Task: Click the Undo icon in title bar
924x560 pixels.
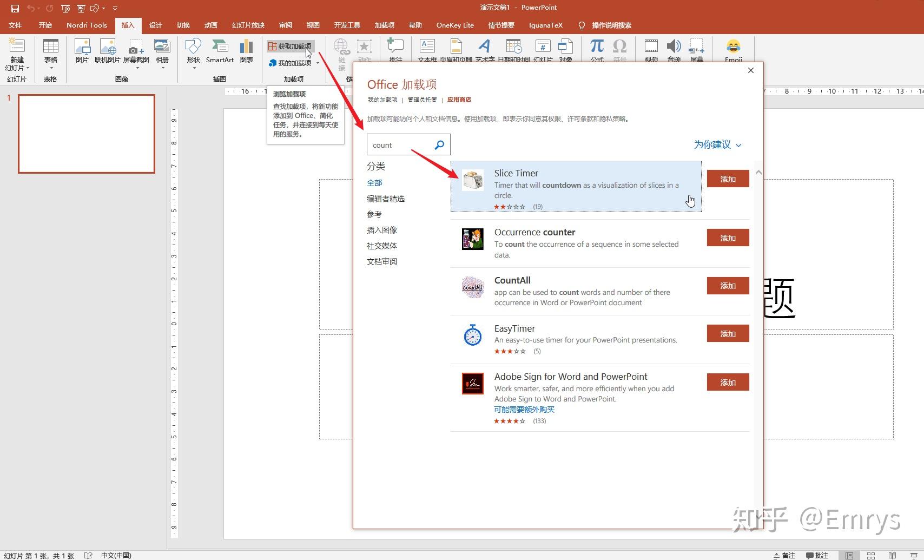Action: [x=31, y=8]
